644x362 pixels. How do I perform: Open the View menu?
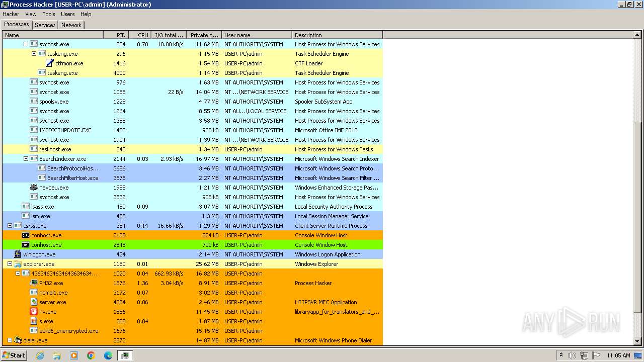click(31, 14)
